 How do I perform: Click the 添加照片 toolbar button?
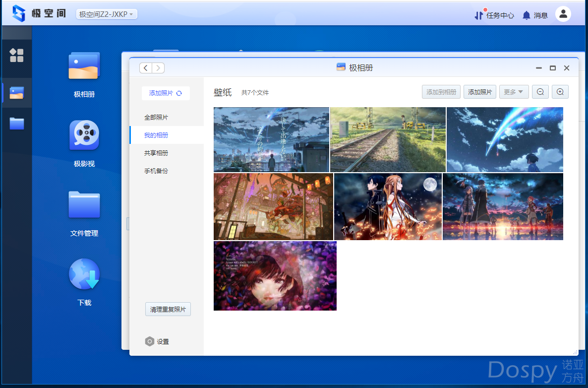480,92
